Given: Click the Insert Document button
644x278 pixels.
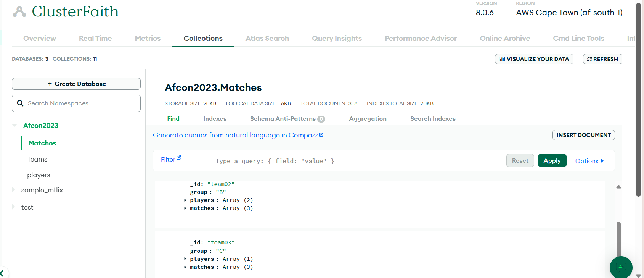Looking at the screenshot, I should point(583,135).
